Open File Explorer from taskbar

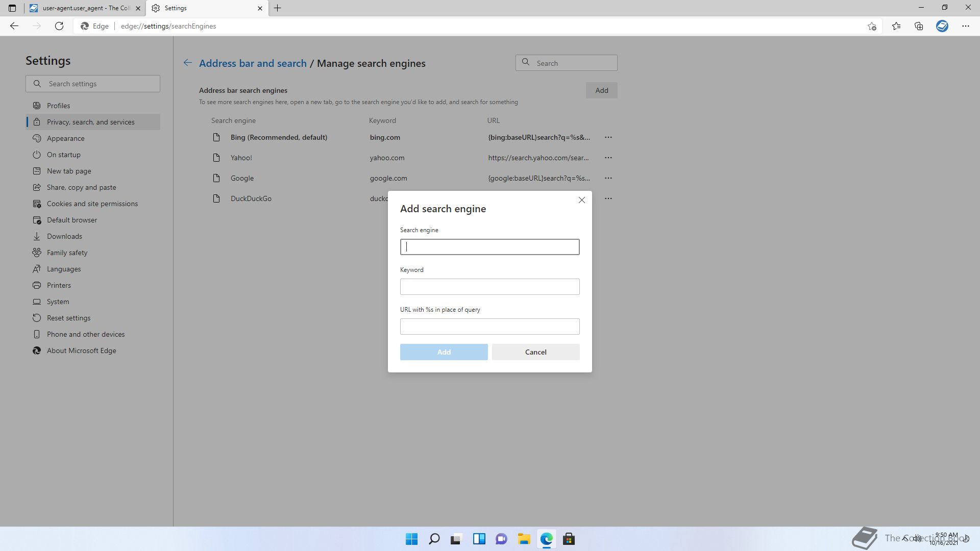[x=524, y=539]
